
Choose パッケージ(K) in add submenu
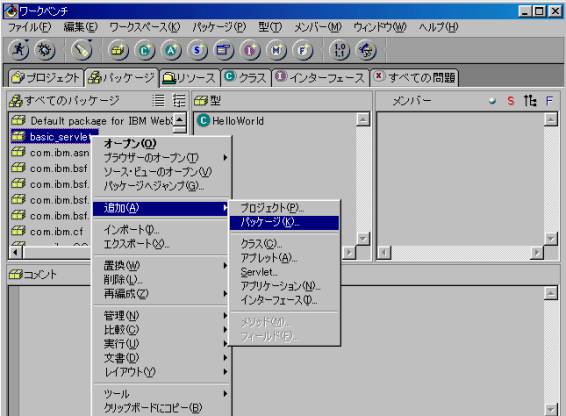pos(284,222)
